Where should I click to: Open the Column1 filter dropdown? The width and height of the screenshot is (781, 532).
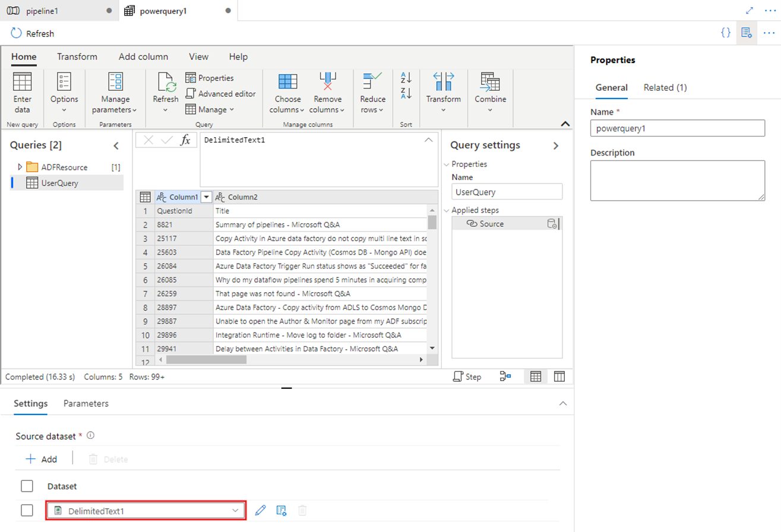click(x=206, y=197)
